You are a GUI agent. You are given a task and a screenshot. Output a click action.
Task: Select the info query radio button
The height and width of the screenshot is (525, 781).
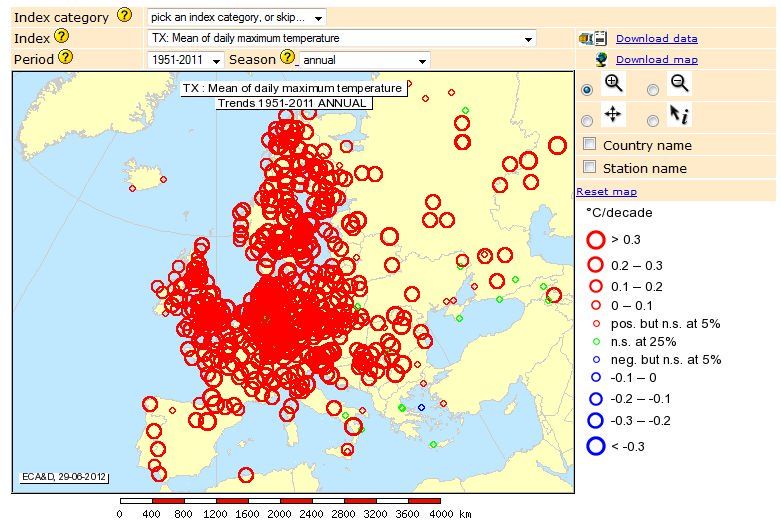(652, 121)
